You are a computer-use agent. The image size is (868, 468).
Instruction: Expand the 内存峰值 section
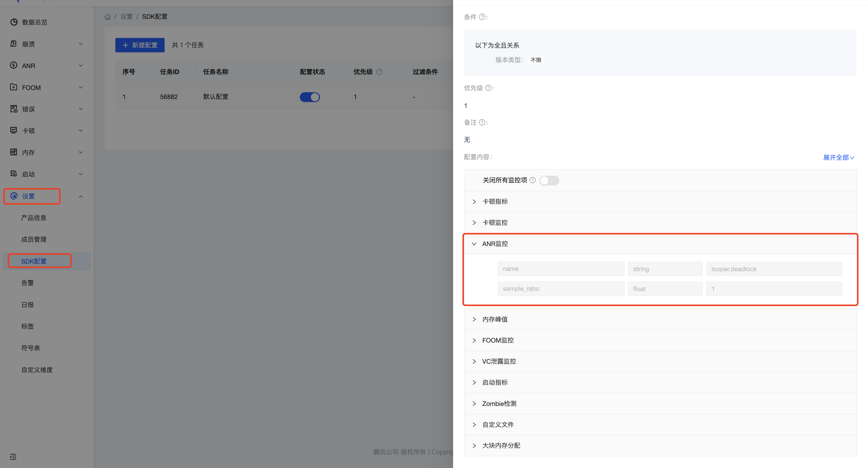tap(660, 319)
